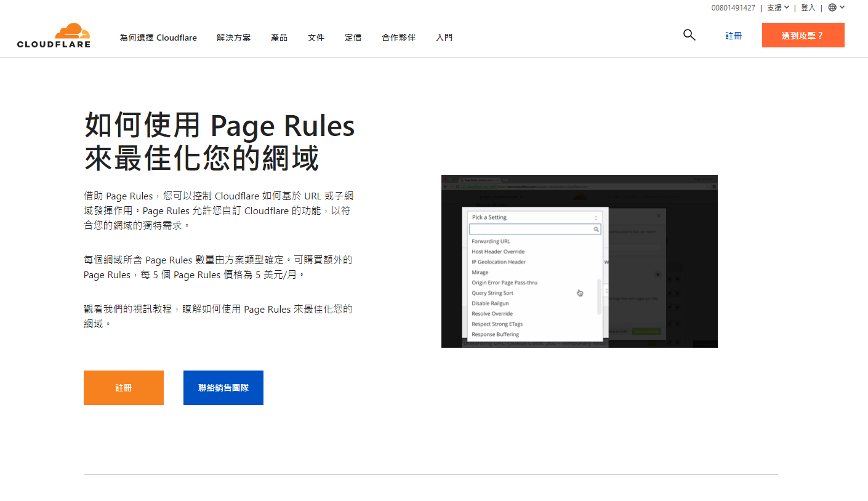Screen dimensions: 868x501
Task: Select Query String Sort option
Action: click(x=492, y=293)
